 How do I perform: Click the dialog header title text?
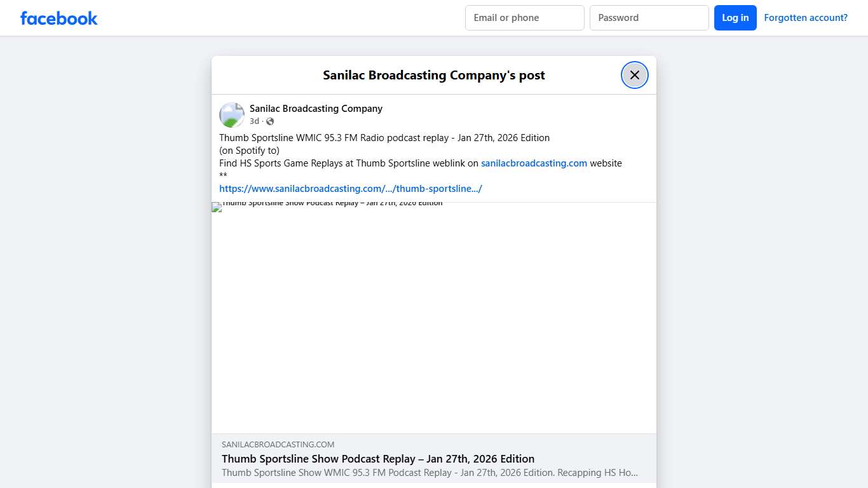coord(433,75)
